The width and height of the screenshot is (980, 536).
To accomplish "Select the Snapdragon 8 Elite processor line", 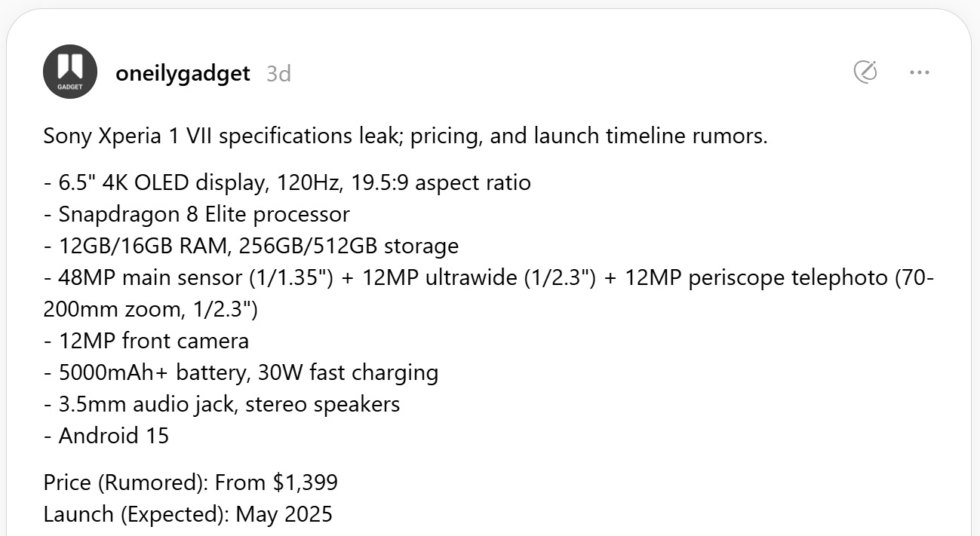I will click(196, 214).
